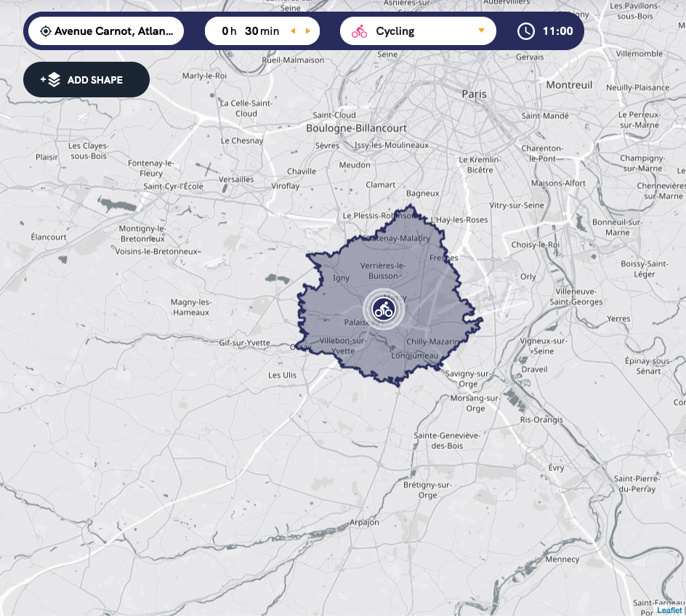Click the Villebon-sur-Yvette label
The width and height of the screenshot is (686, 616).
pos(343,346)
